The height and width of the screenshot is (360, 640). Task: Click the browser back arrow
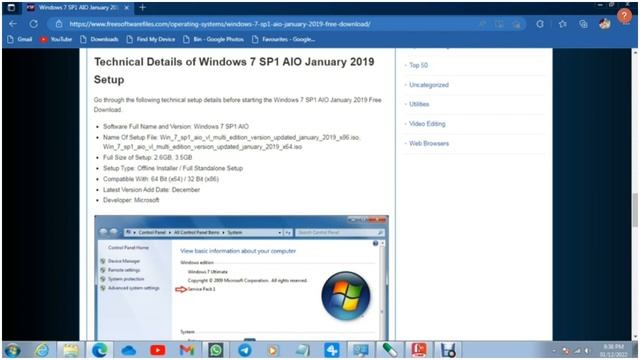[13, 24]
